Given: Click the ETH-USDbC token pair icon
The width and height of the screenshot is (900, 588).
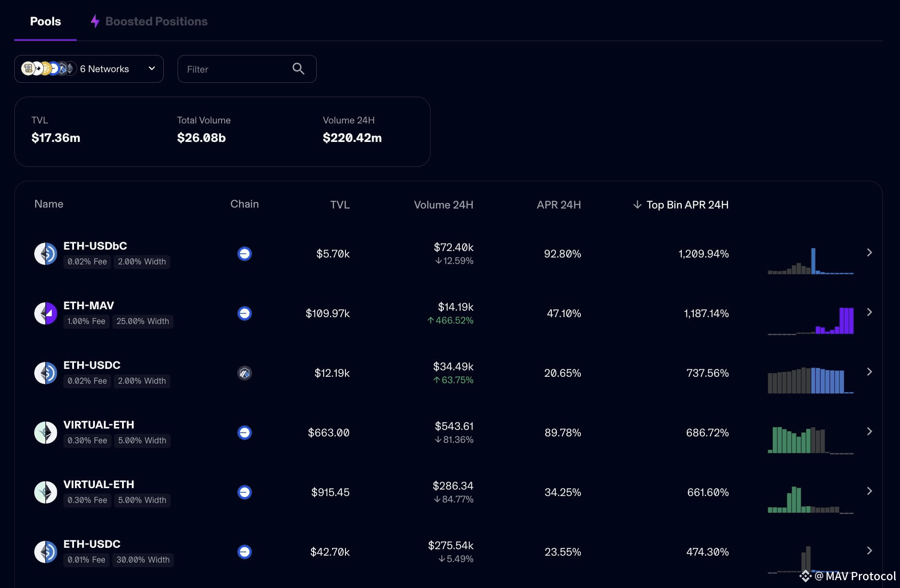Looking at the screenshot, I should [46, 254].
